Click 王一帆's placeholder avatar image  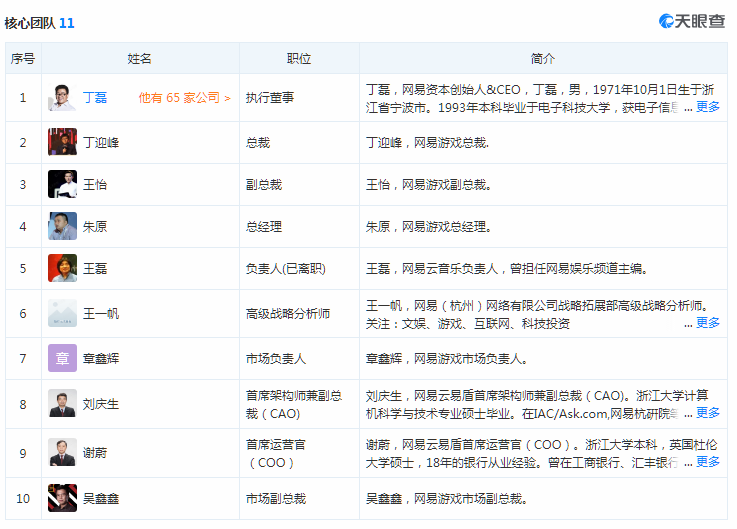62,313
